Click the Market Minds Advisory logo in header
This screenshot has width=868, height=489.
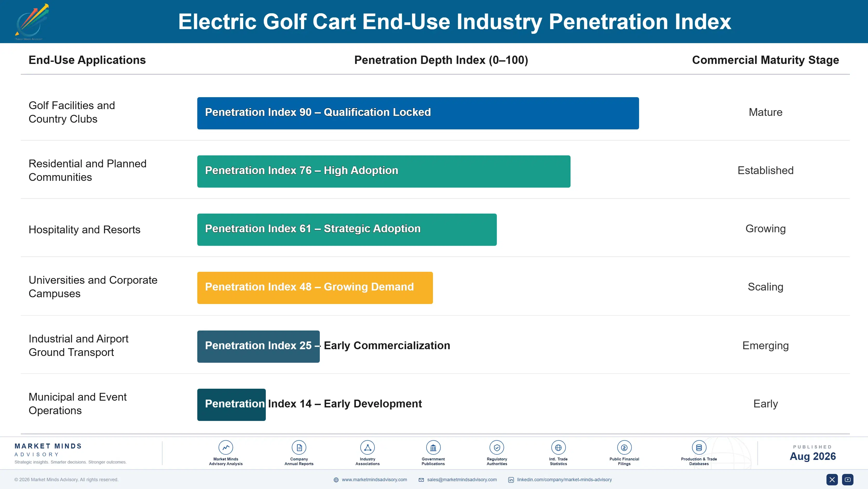pyautogui.click(x=32, y=22)
